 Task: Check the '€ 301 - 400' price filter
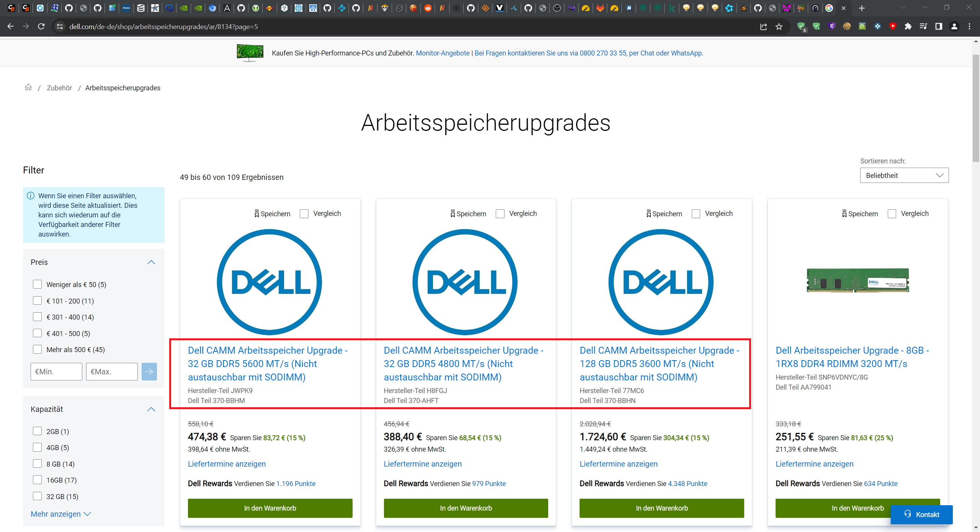pyautogui.click(x=37, y=317)
